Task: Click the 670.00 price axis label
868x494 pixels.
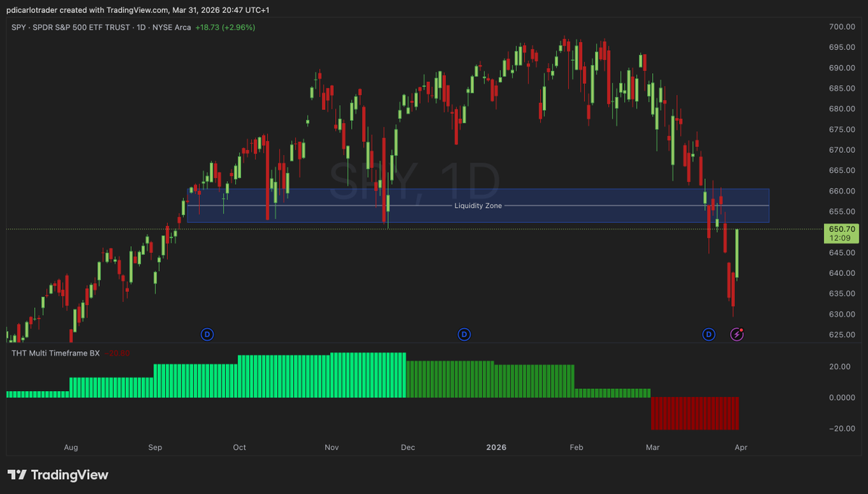Action: 841,149
